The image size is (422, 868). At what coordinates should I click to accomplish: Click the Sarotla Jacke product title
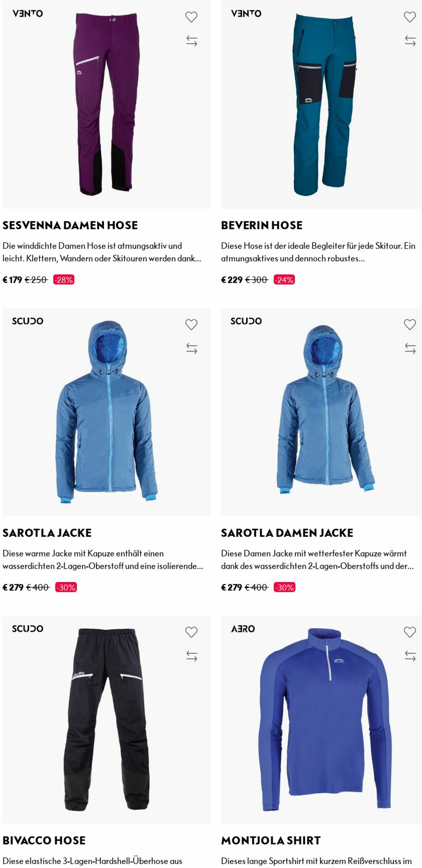(47, 533)
